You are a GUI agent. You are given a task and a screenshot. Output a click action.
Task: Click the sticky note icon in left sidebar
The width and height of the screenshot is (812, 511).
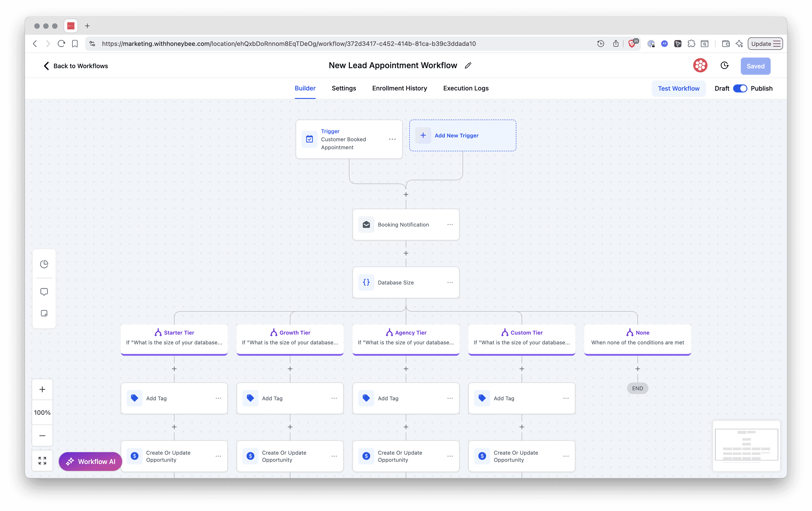point(44,313)
